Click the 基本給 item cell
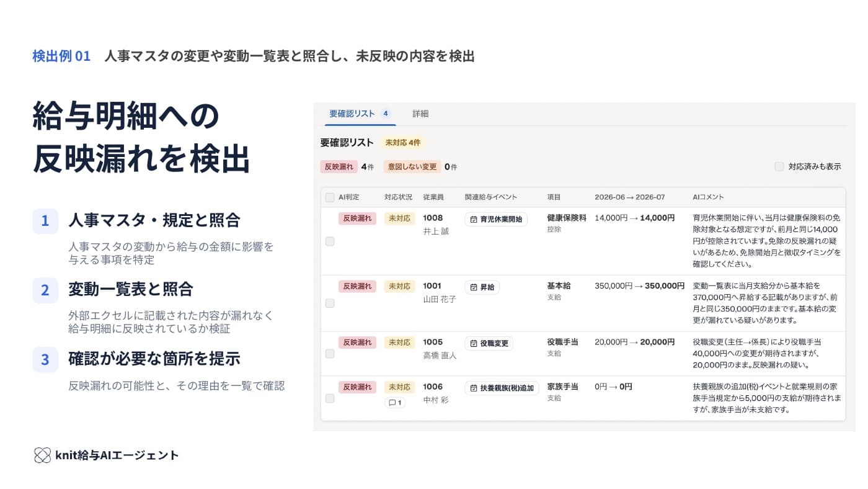This screenshot has width=868, height=489. (559, 286)
